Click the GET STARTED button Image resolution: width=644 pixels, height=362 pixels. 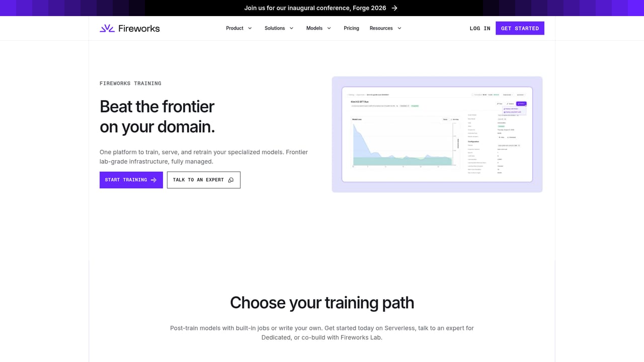tap(520, 28)
